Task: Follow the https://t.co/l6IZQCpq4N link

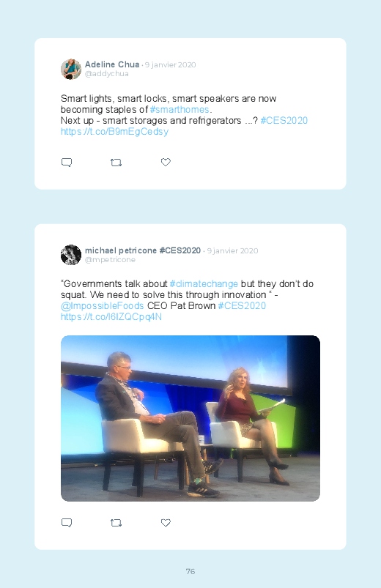Action: [x=111, y=317]
